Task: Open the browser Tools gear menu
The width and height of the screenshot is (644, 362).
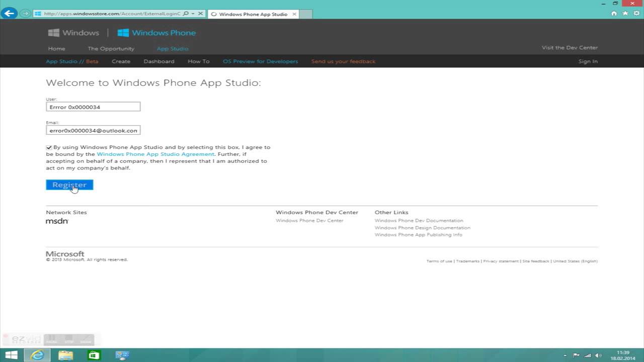Action: (636, 14)
